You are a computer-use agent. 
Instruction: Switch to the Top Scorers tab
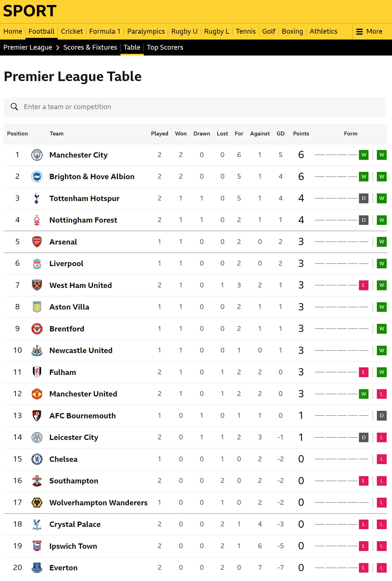click(x=165, y=47)
